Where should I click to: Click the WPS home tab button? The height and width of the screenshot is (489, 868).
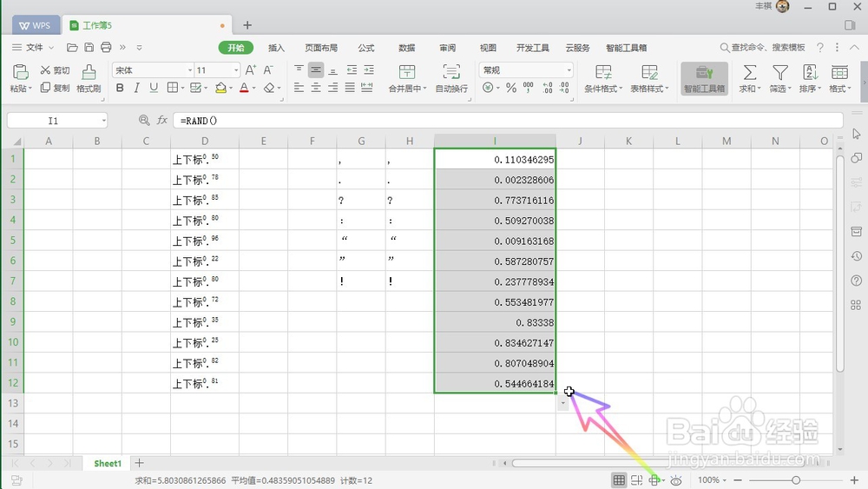point(36,25)
